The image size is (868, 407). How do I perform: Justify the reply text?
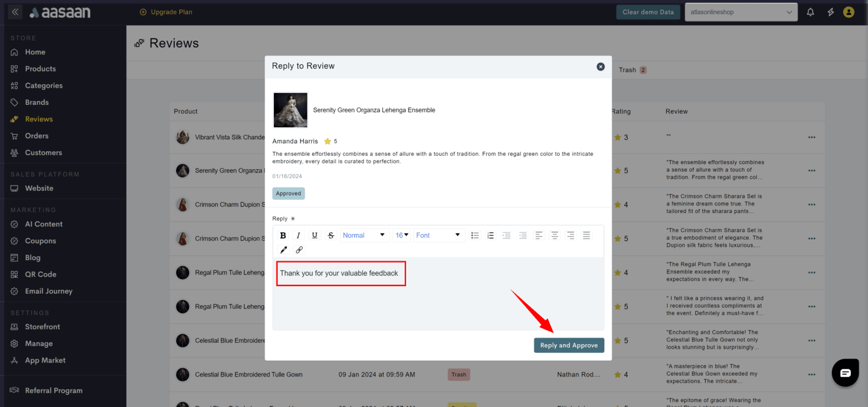pyautogui.click(x=587, y=235)
